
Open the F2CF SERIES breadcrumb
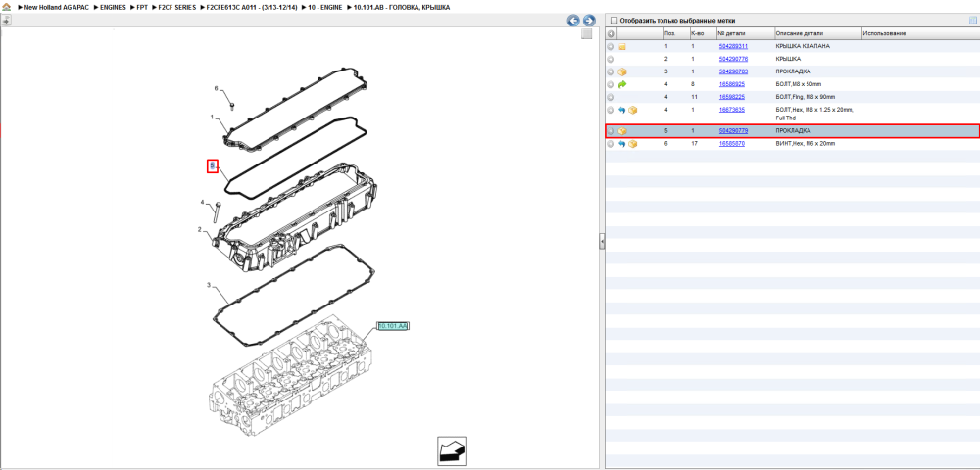176,7
